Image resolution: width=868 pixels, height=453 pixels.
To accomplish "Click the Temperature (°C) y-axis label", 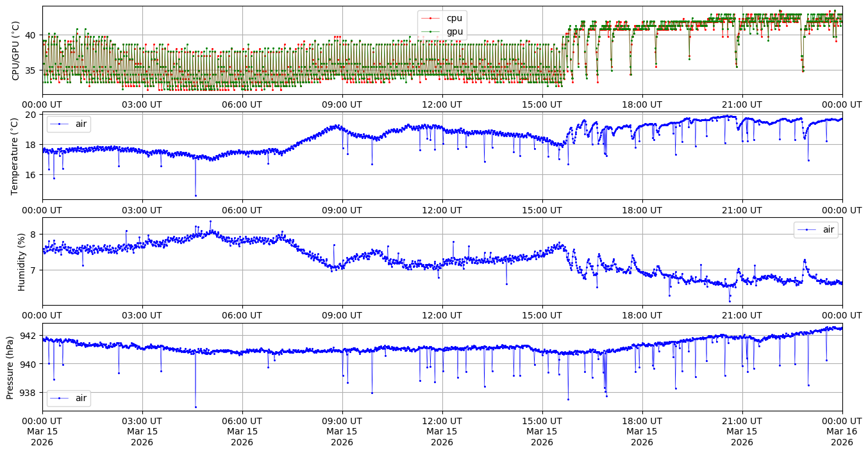I will pos(16,155).
